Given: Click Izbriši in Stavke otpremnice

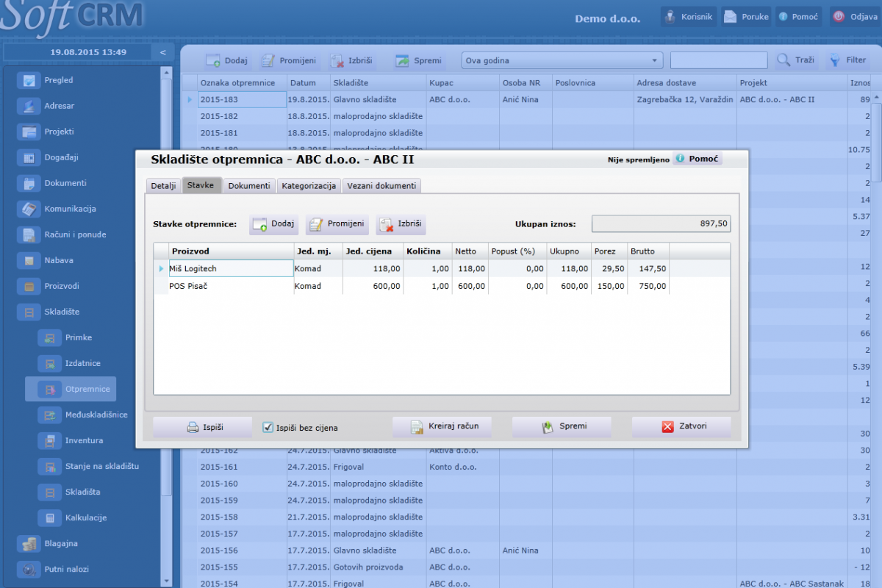Looking at the screenshot, I should pyautogui.click(x=401, y=224).
